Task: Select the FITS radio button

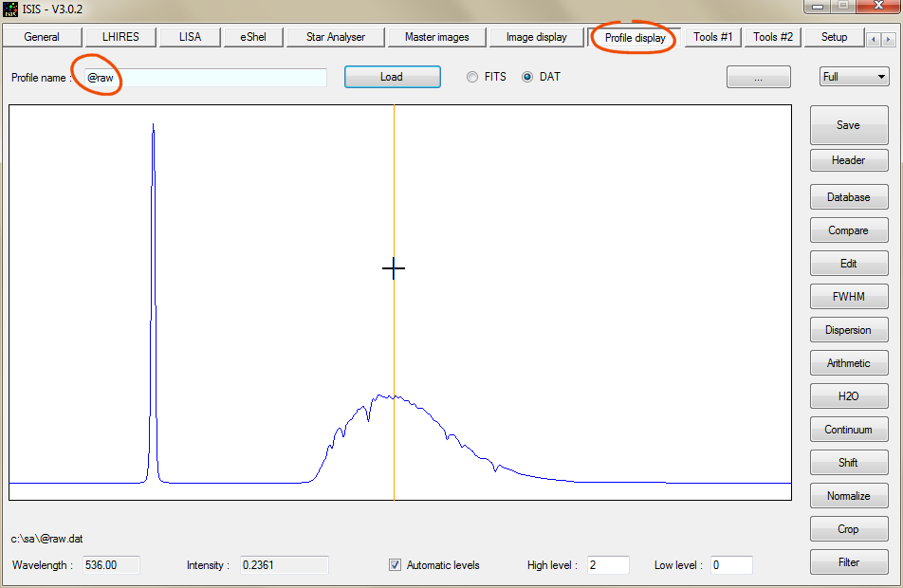Action: (472, 77)
